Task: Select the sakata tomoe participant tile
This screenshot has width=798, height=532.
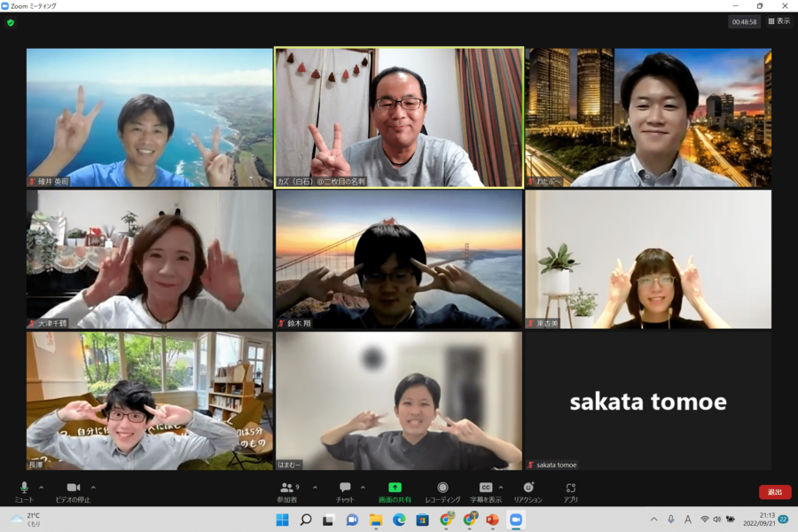Action: click(x=647, y=401)
